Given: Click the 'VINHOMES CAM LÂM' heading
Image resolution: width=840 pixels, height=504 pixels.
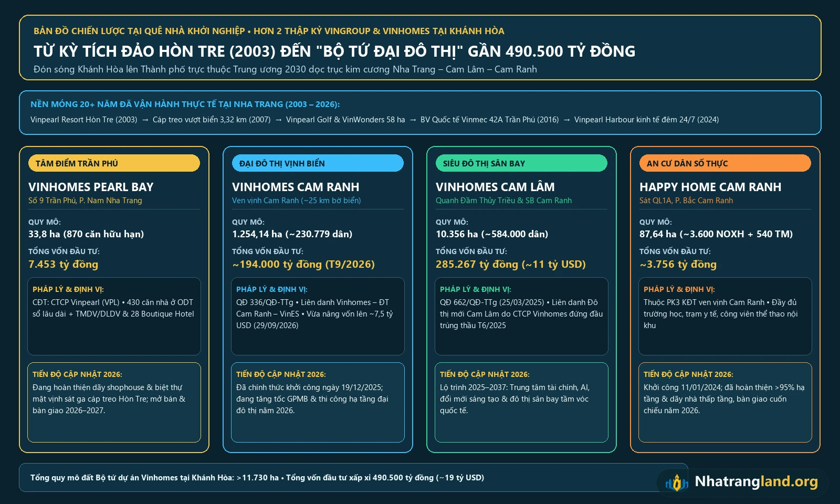Looking at the screenshot, I should click(x=495, y=187).
